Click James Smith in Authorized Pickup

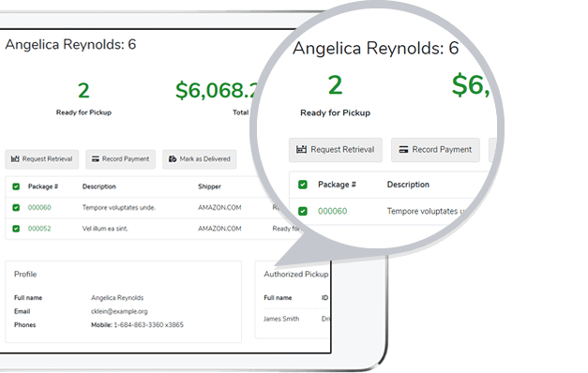[281, 319]
